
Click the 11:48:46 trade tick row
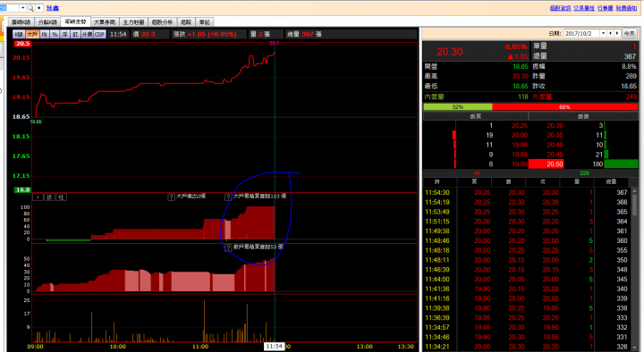tap(526, 241)
